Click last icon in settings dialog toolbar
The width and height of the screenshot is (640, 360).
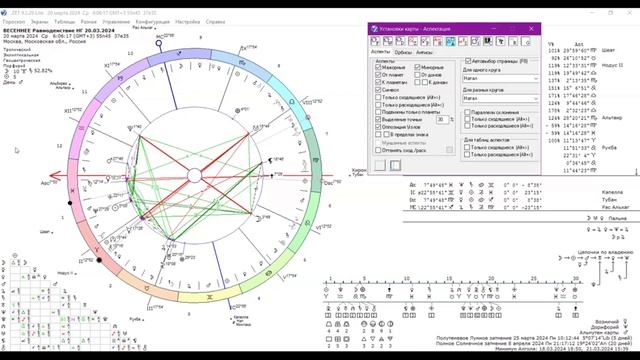click(x=526, y=41)
